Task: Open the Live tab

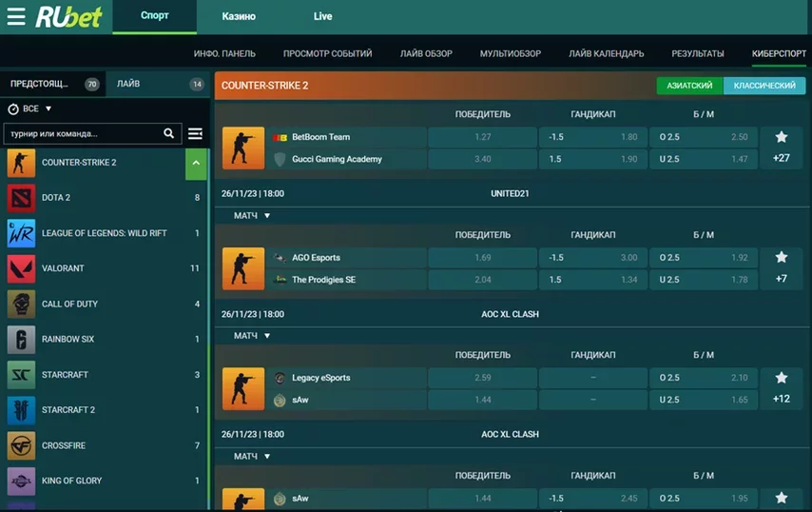Action: pyautogui.click(x=322, y=16)
